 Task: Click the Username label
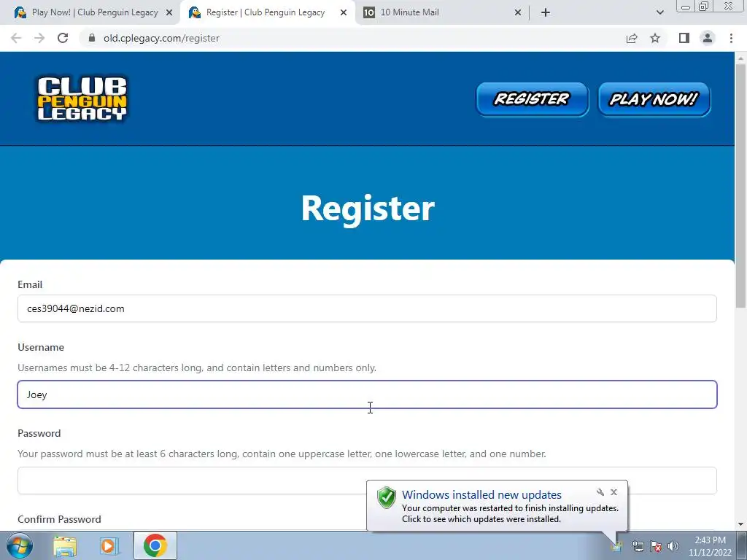[x=41, y=347]
